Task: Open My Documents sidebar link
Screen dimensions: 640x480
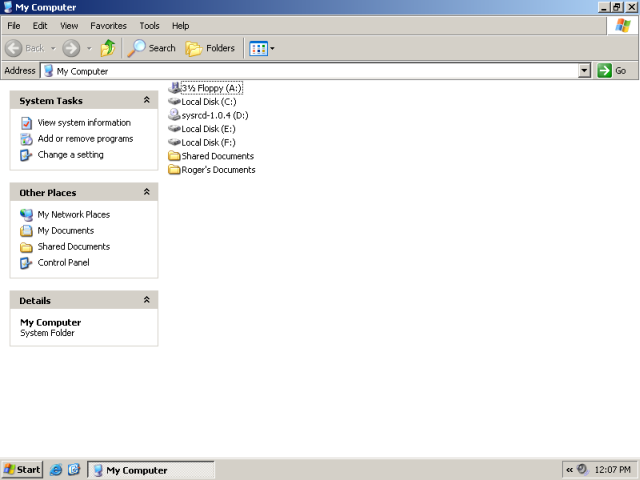Action: tap(66, 231)
